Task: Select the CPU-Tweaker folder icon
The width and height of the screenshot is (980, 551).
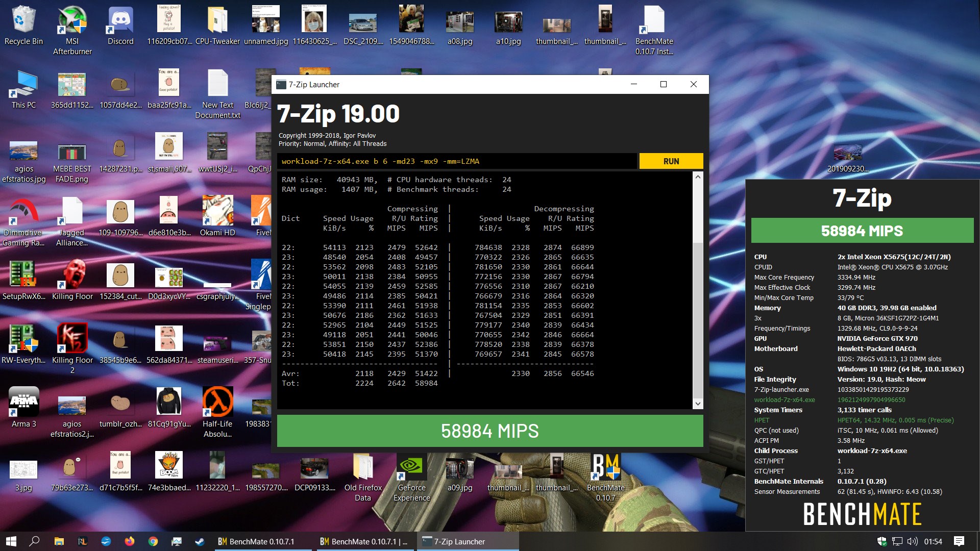Action: (217, 26)
